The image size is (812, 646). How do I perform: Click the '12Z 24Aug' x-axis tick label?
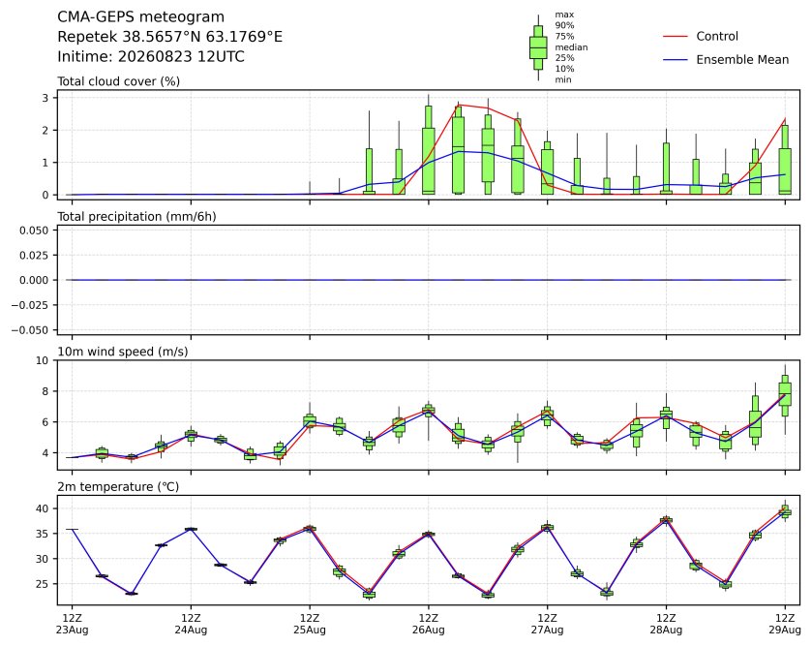click(x=191, y=625)
